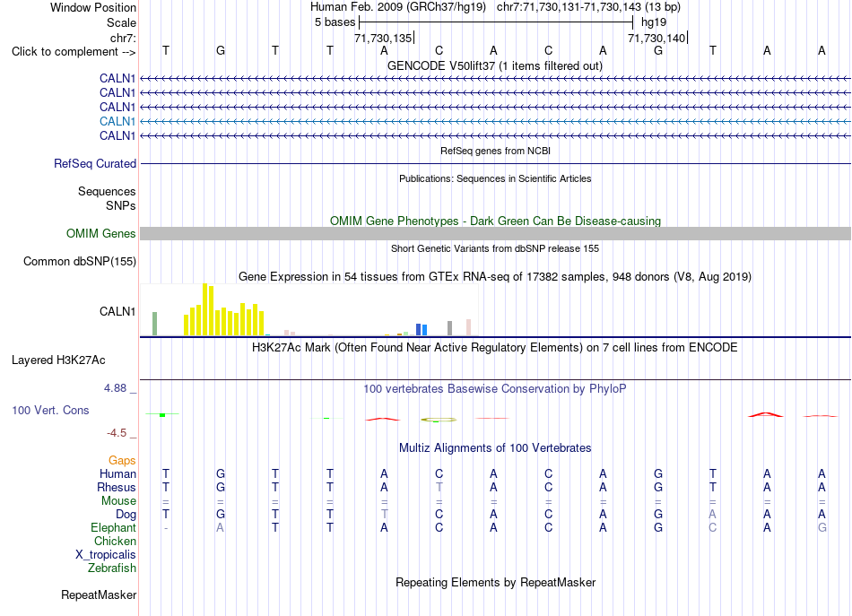Open 'Multiz Alignments of 100 Vertebrates' title
This screenshot has height=616, width=852.
pos(495,448)
